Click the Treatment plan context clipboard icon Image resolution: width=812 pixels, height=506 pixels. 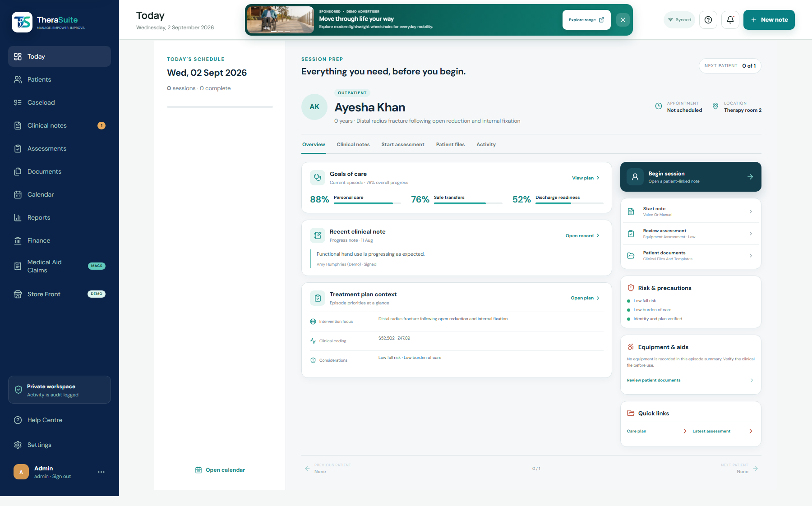pos(318,298)
